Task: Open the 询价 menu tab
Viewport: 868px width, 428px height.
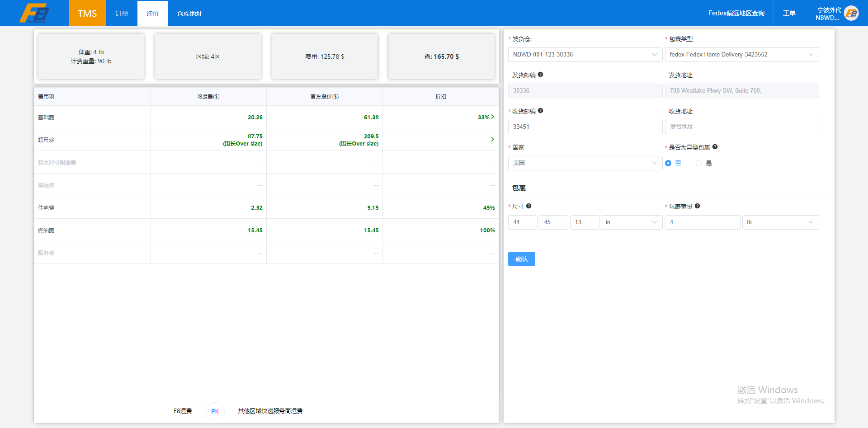Action: coord(153,13)
